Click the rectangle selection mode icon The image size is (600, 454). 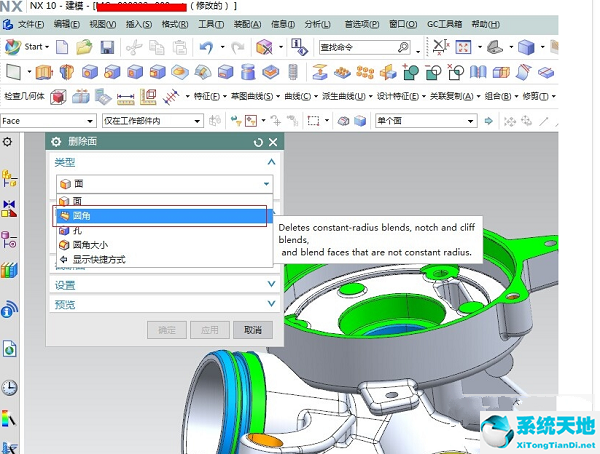(x=313, y=121)
